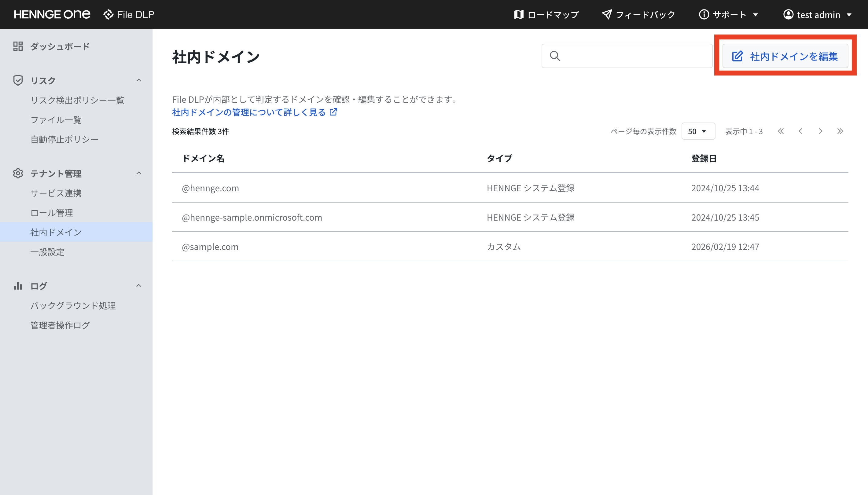
Task: Click the 検索結果件数 3件 label
Action: 200,131
